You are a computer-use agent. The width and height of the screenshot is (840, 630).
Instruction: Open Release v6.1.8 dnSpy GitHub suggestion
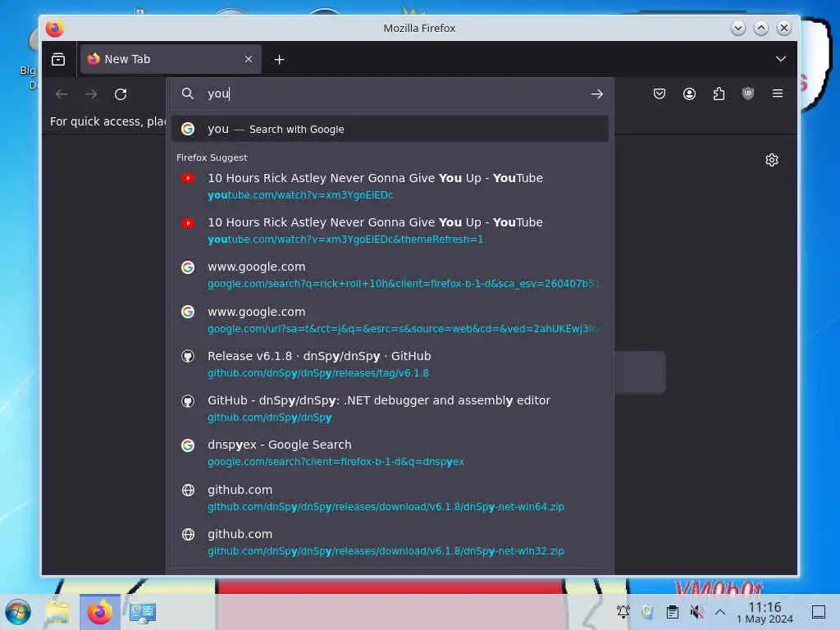[390, 364]
